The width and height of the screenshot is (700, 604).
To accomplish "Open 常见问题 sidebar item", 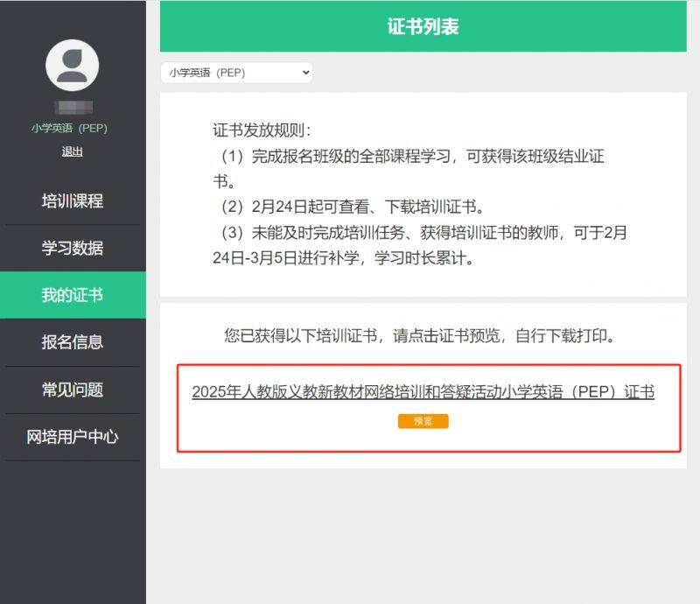I will pos(73,390).
